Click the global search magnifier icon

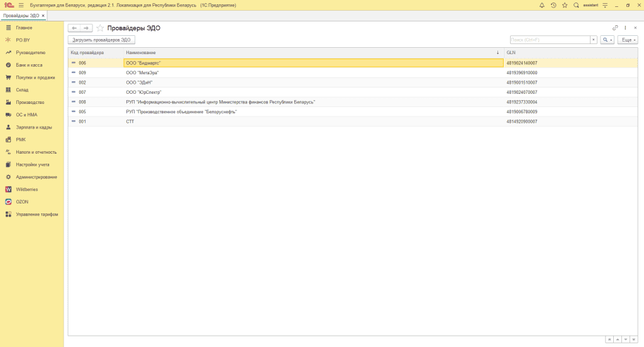(576, 5)
